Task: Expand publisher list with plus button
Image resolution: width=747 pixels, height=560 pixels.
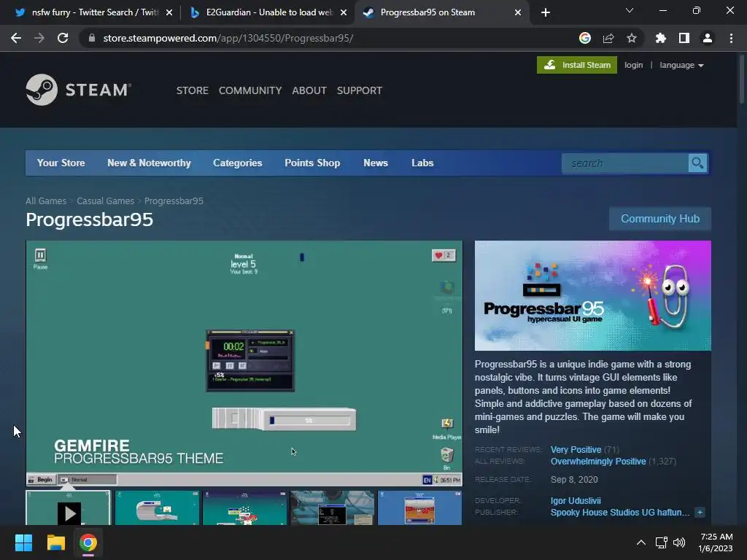Action: pyautogui.click(x=700, y=513)
